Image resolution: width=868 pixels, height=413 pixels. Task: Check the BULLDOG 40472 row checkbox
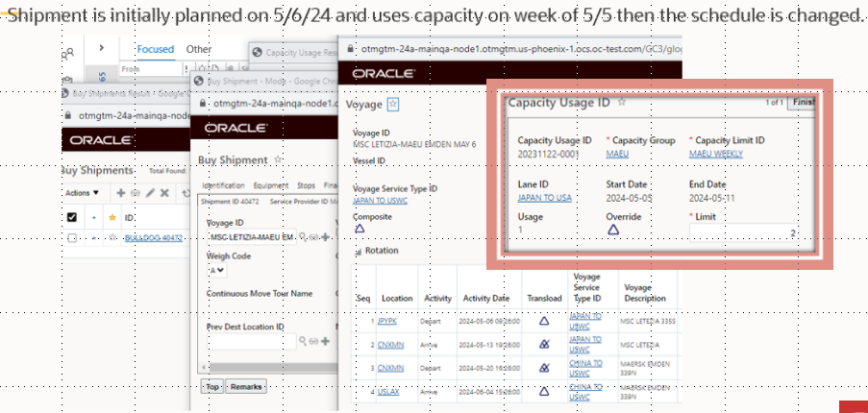72,238
